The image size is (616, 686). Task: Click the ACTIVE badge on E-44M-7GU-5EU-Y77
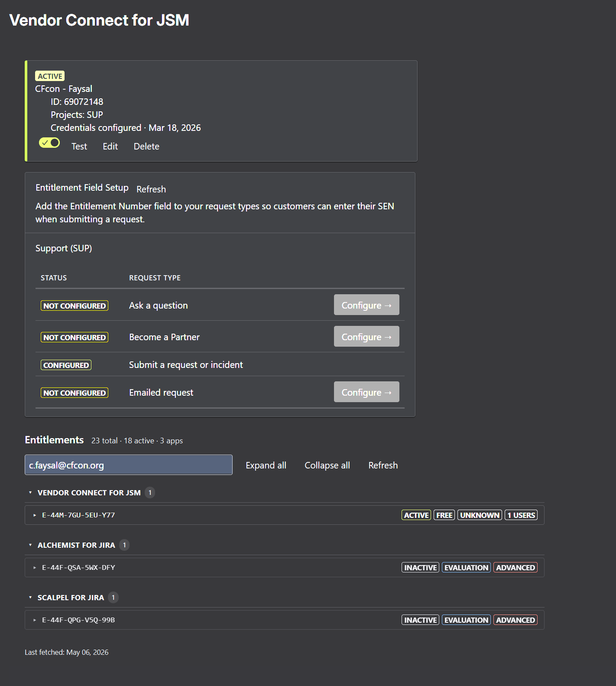point(416,515)
